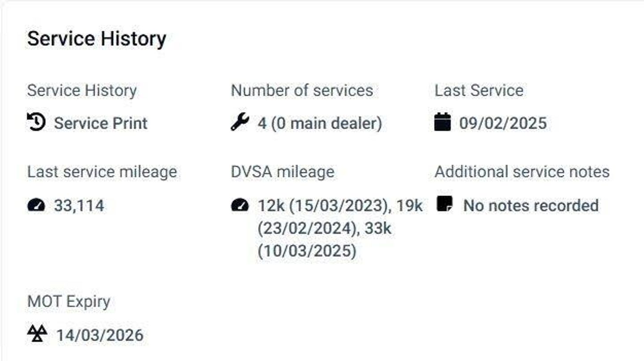Click the sticky note icon
The image size is (644, 361).
pyautogui.click(x=444, y=204)
